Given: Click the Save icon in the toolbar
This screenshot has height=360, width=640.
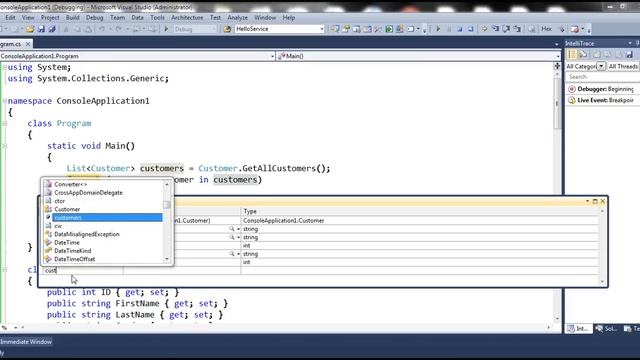Looking at the screenshot, I should coord(41,29).
